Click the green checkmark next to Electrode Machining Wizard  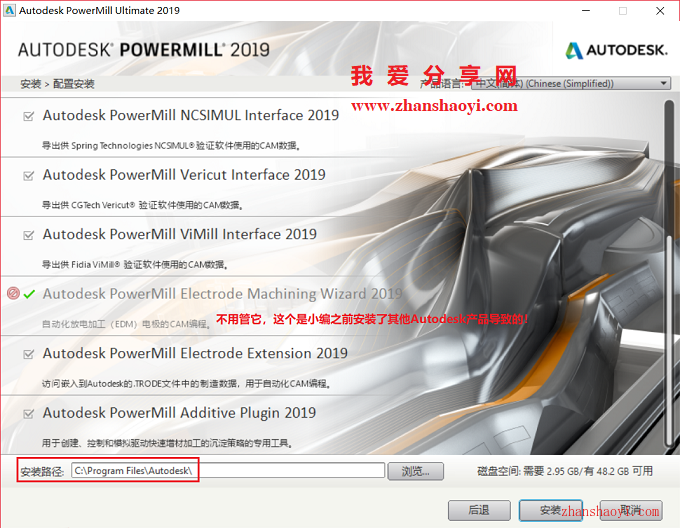coord(29,294)
